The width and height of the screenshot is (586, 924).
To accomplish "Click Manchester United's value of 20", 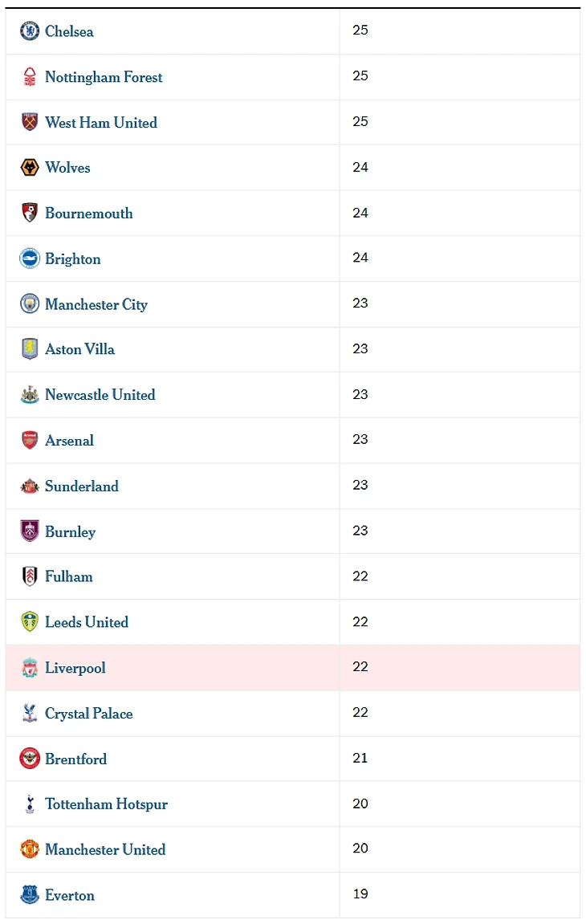I will tap(360, 849).
